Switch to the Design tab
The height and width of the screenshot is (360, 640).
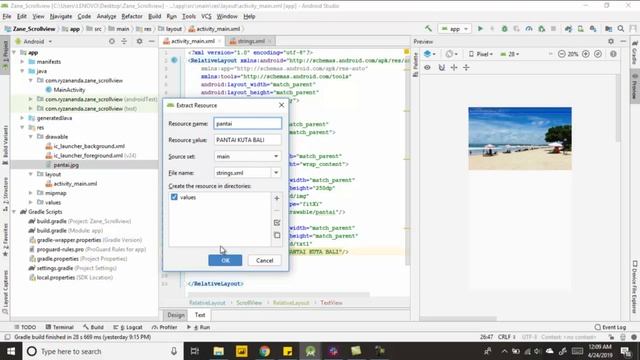(x=176, y=315)
